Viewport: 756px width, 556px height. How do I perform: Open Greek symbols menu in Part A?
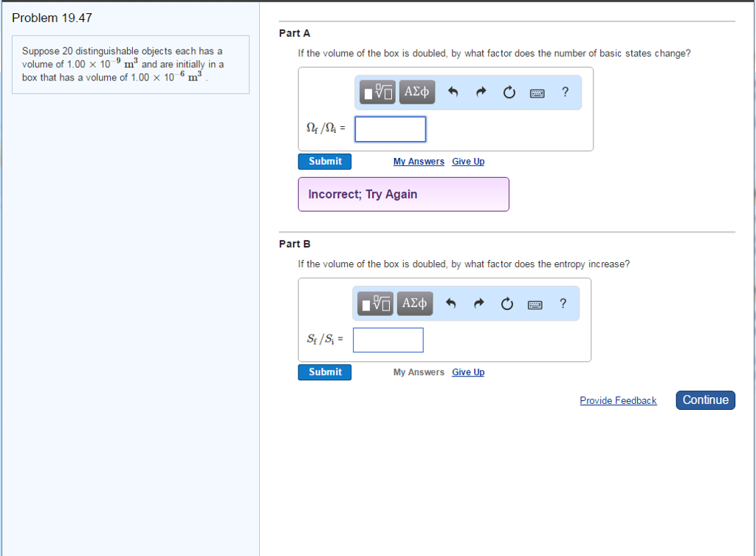tap(416, 92)
